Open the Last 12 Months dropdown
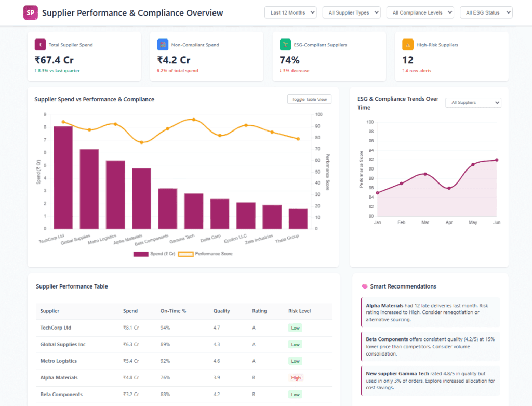 (290, 12)
